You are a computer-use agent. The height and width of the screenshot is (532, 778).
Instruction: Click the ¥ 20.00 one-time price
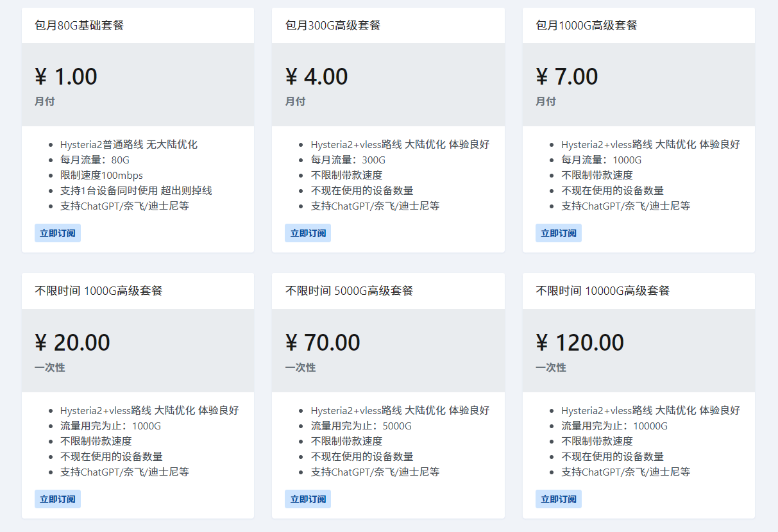click(72, 343)
